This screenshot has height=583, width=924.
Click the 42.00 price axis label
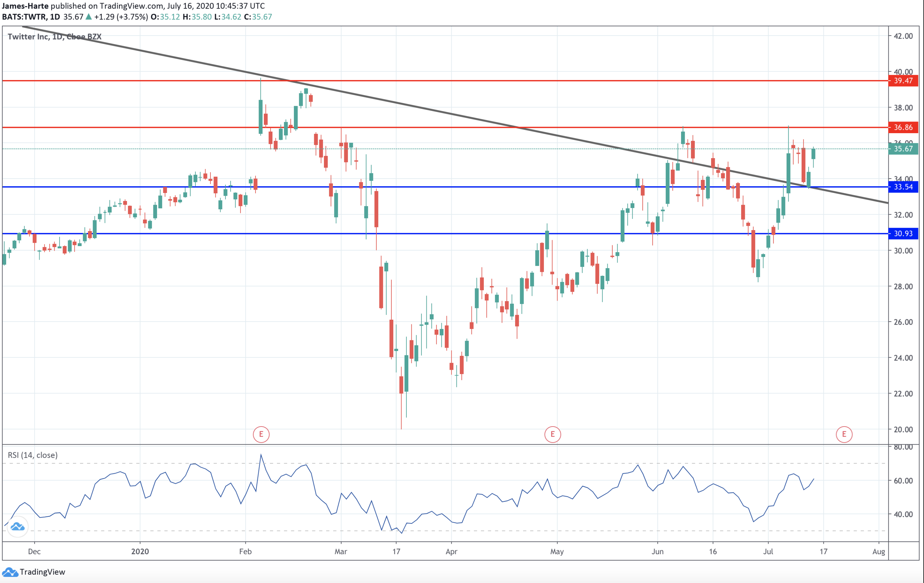coord(903,36)
